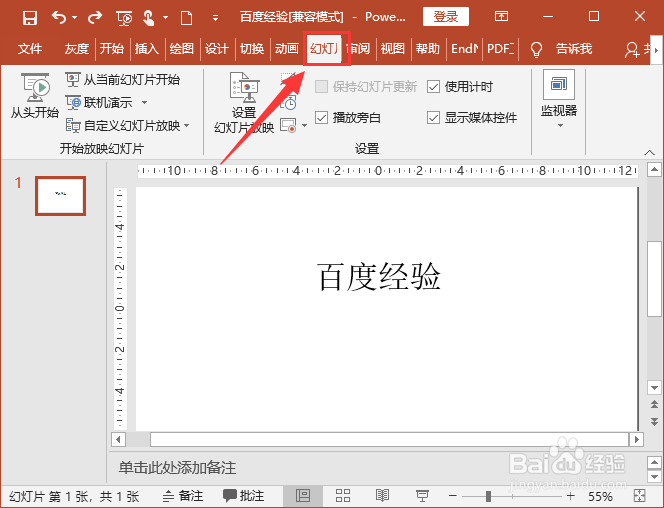This screenshot has height=508, width=664.
Task: Switch to Reading view icon
Action: point(382,496)
